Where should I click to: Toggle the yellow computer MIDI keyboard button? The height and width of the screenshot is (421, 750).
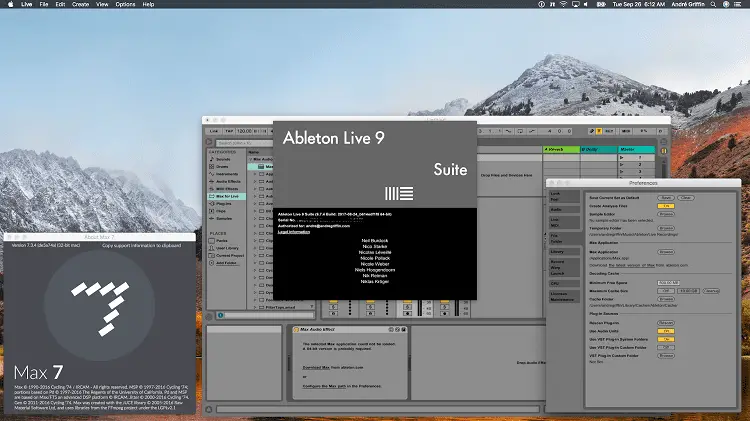click(x=599, y=131)
